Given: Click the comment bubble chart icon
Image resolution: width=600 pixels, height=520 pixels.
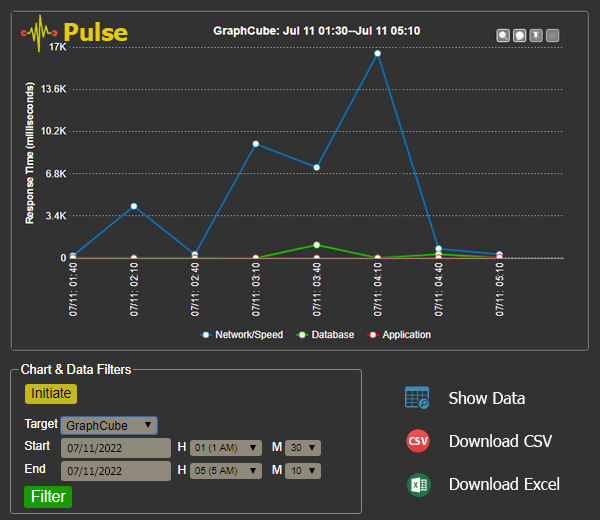Looking at the screenshot, I should [520, 36].
